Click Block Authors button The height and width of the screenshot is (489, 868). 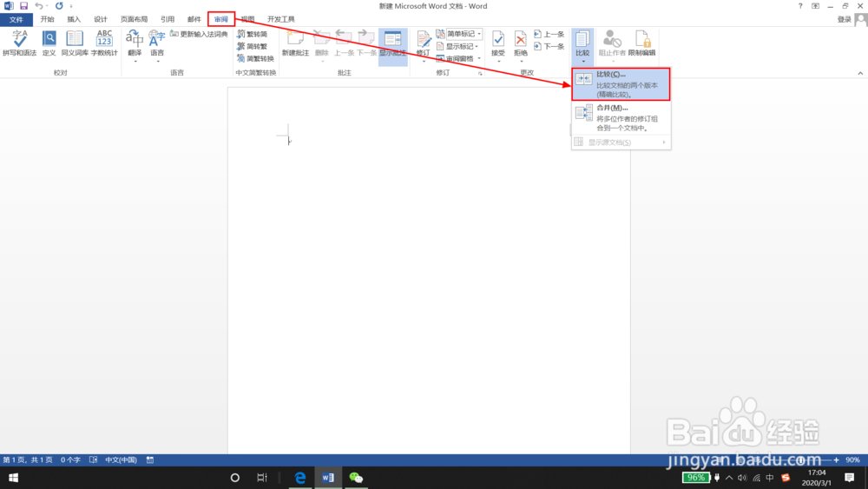pos(612,43)
